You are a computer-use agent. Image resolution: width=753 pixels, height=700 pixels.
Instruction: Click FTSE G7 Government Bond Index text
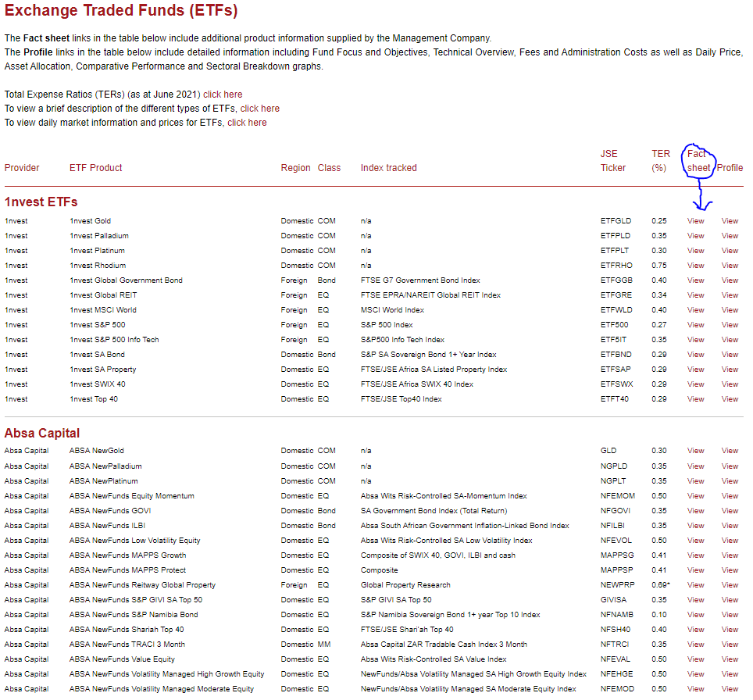[420, 280]
